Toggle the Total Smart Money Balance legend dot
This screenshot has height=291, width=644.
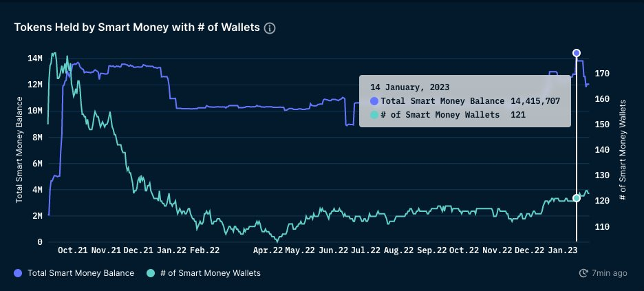point(18,273)
